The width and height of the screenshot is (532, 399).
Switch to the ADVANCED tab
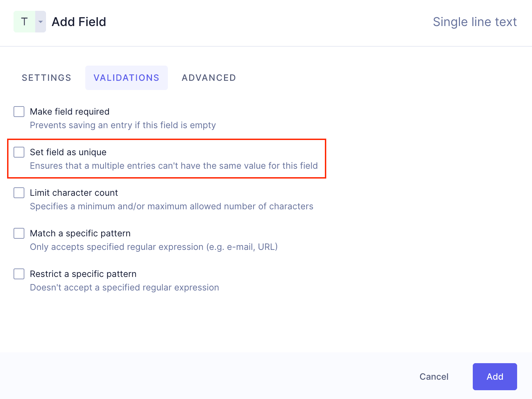point(208,77)
